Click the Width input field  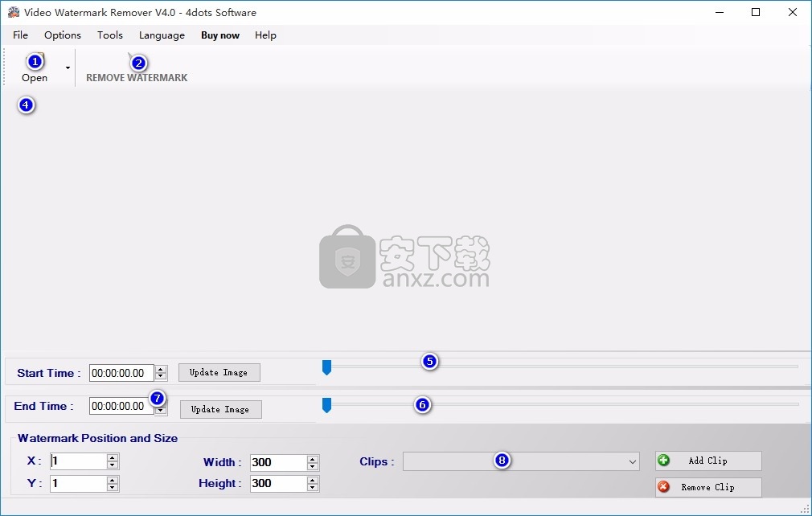pos(278,463)
